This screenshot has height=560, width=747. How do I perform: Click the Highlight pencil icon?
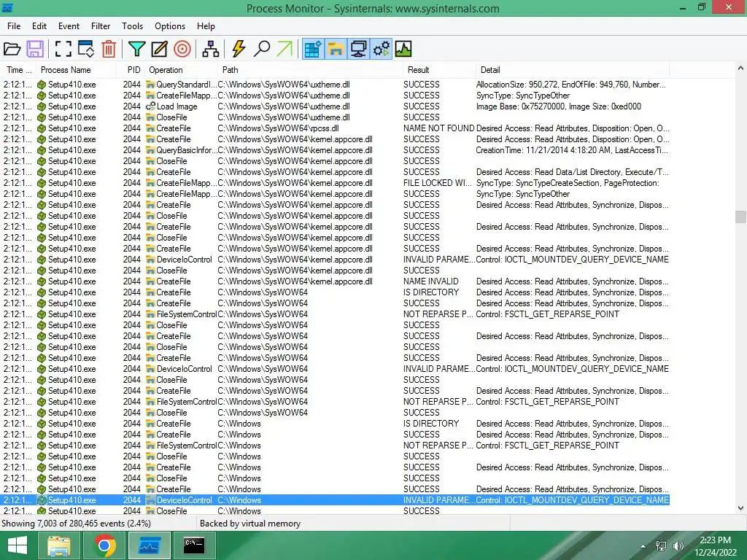coord(160,49)
